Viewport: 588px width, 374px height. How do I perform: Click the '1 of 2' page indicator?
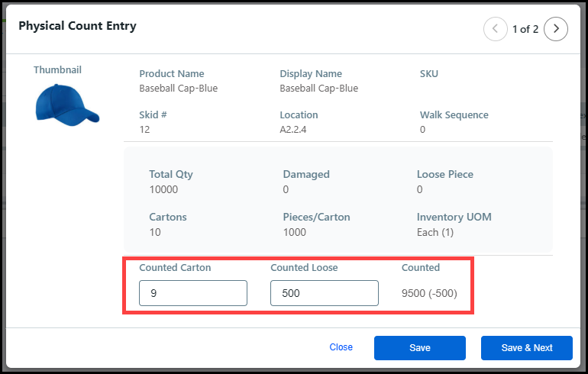click(525, 29)
